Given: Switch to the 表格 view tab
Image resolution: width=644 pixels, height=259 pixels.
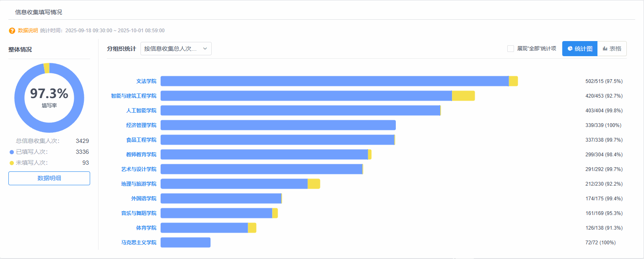Looking at the screenshot, I should (612, 49).
